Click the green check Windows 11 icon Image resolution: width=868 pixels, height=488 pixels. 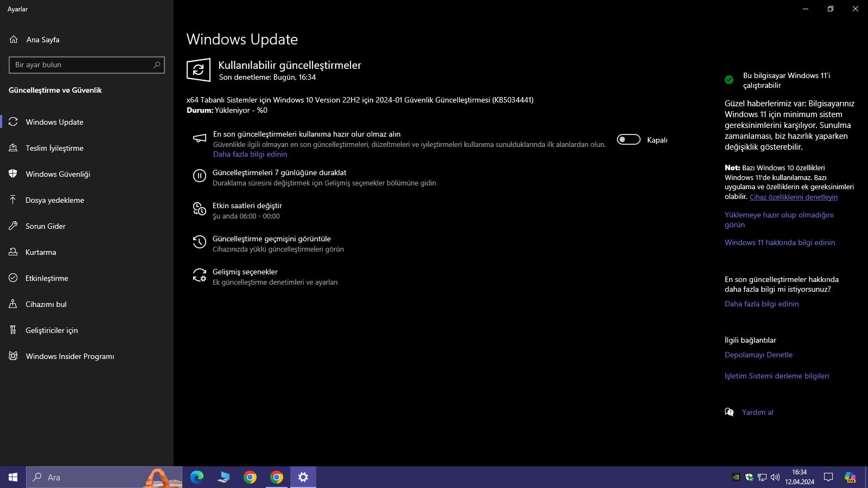pyautogui.click(x=729, y=80)
